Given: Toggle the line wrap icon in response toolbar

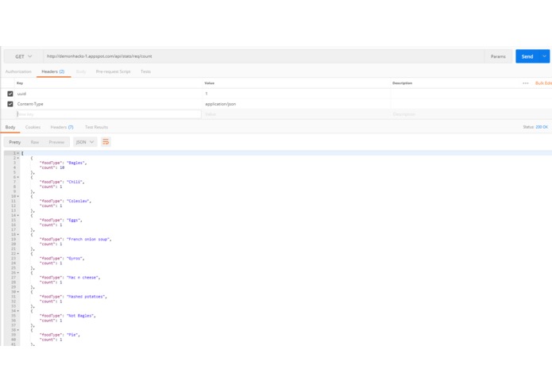Looking at the screenshot, I should tap(106, 142).
